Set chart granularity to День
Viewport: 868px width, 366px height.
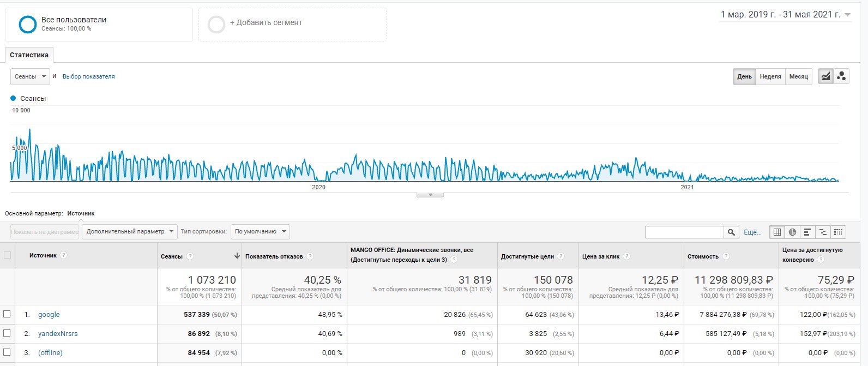pyautogui.click(x=744, y=76)
